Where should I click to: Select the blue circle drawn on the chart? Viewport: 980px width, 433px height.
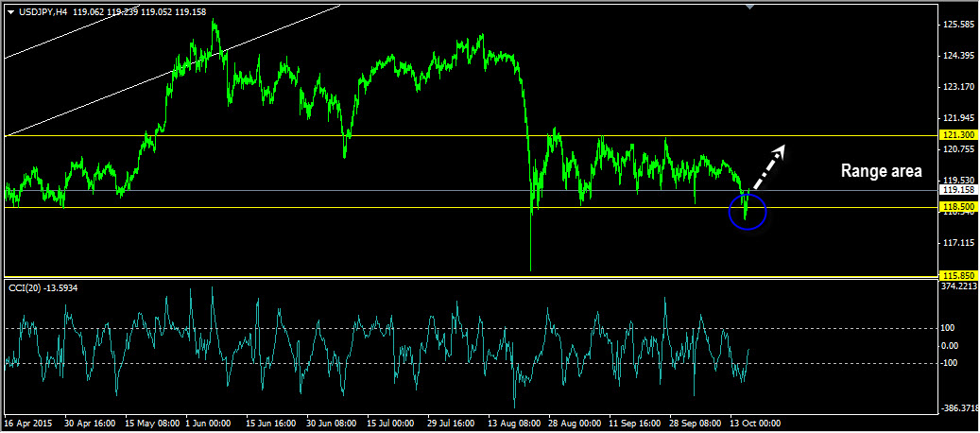click(748, 212)
